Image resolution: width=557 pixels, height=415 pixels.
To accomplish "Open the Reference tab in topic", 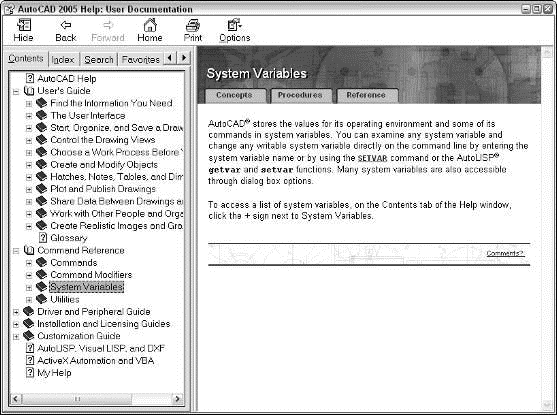I will click(366, 95).
